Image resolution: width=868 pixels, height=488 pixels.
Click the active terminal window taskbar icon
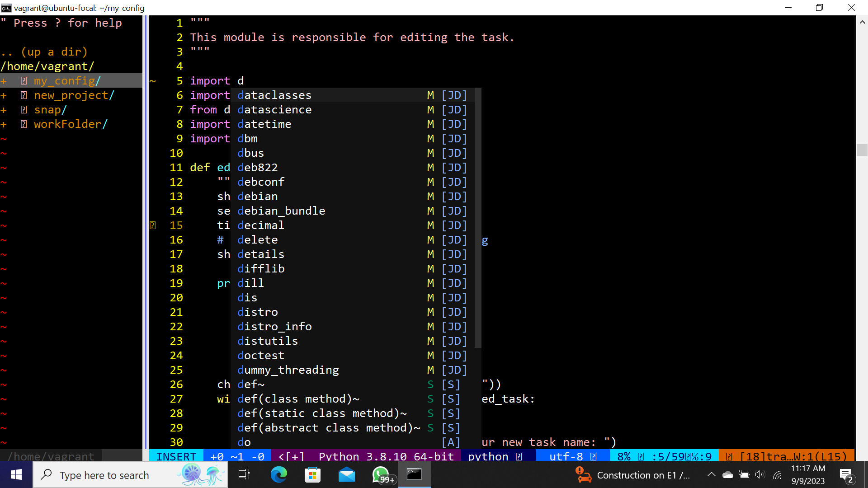(x=414, y=475)
